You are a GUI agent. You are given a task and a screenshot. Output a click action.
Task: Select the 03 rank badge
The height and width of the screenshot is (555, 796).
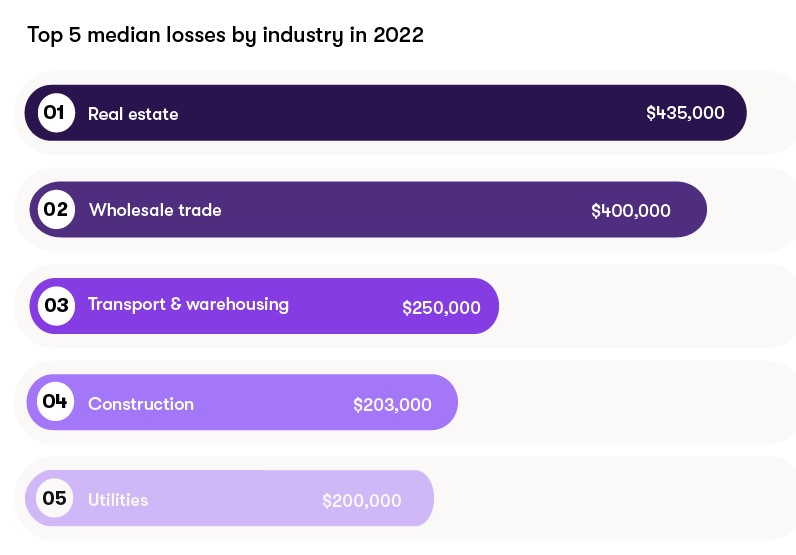click(56, 305)
